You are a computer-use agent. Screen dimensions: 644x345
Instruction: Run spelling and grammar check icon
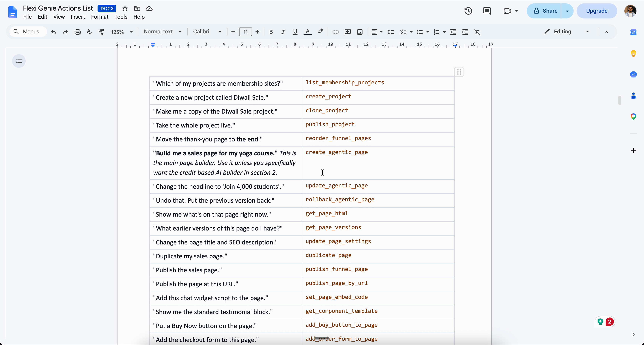pyautogui.click(x=89, y=32)
